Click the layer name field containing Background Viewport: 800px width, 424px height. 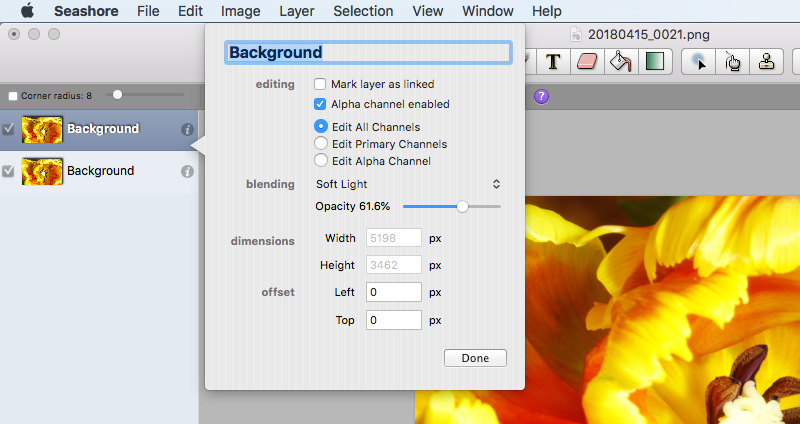[x=368, y=53]
